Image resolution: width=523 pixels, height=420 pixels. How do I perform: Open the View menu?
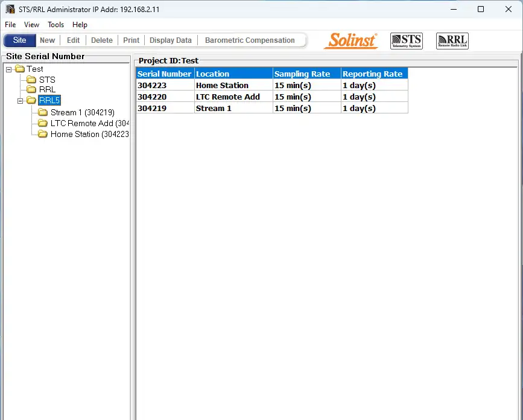click(x=32, y=25)
